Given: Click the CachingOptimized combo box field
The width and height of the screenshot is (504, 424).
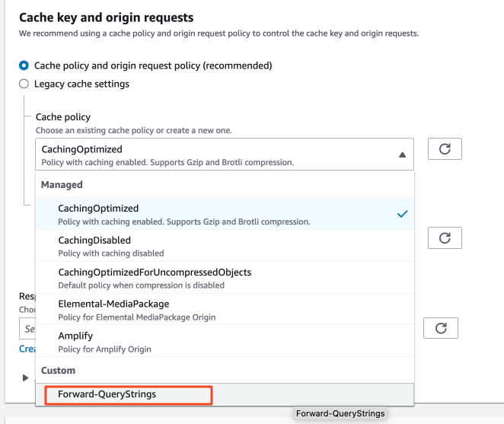Looking at the screenshot, I should tap(213, 155).
